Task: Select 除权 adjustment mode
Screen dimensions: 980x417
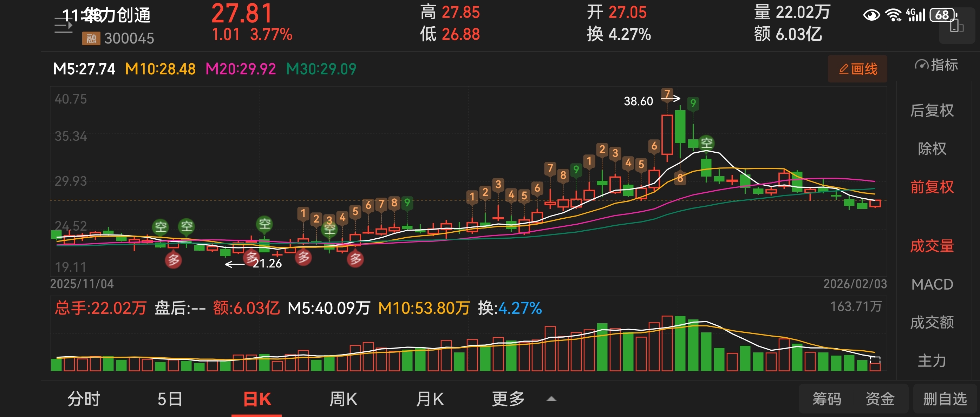Action: pos(932,148)
